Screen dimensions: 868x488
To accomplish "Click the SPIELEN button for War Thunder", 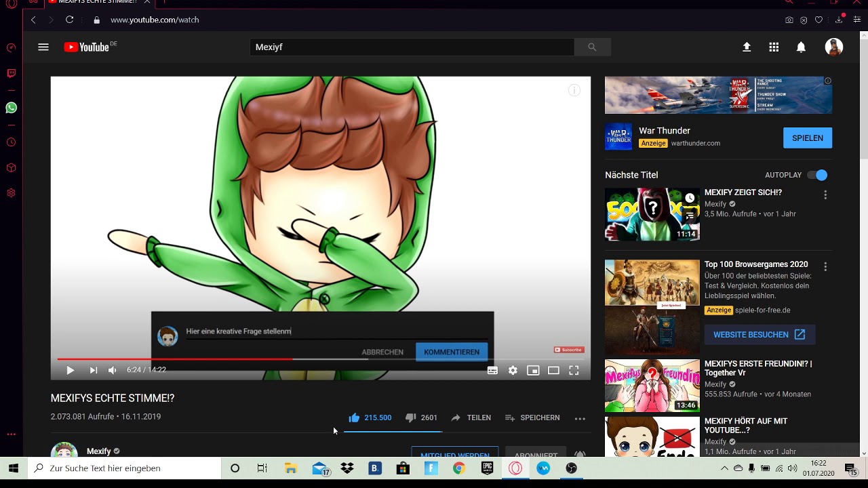I will point(808,138).
